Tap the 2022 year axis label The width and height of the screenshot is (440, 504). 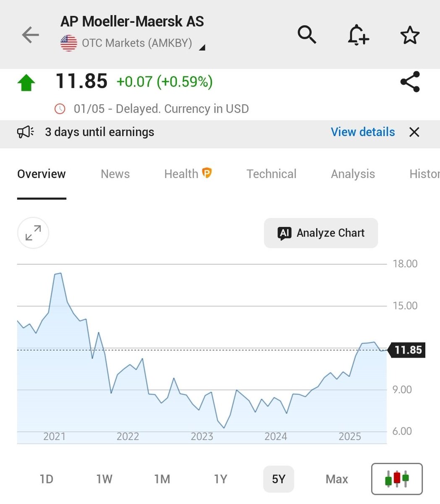click(x=128, y=436)
